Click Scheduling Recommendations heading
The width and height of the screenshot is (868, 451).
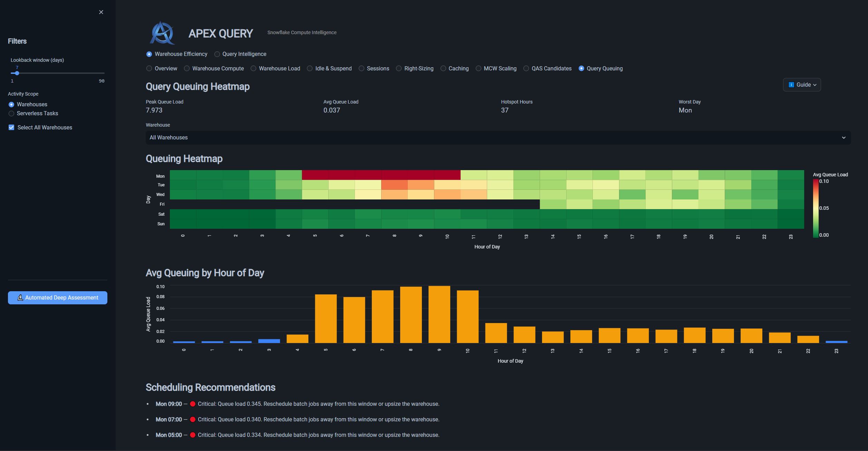(210, 388)
